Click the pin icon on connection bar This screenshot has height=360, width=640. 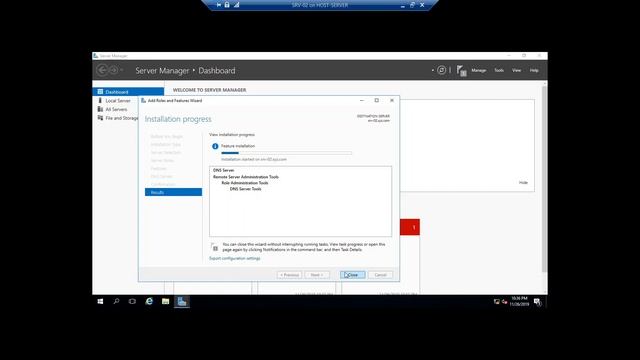219,5
